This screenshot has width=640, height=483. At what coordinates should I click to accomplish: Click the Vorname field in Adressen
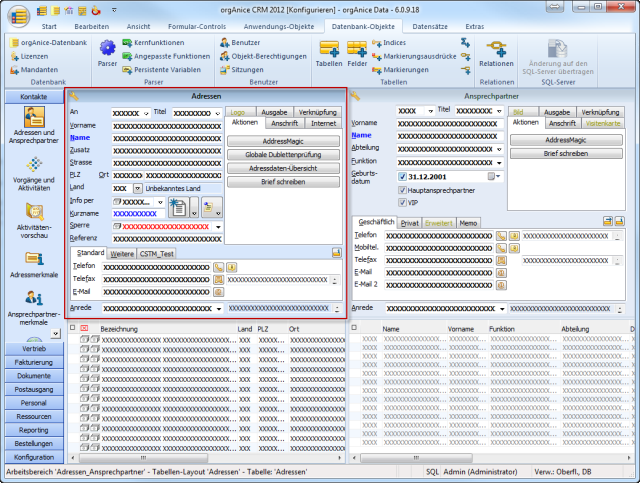point(167,127)
